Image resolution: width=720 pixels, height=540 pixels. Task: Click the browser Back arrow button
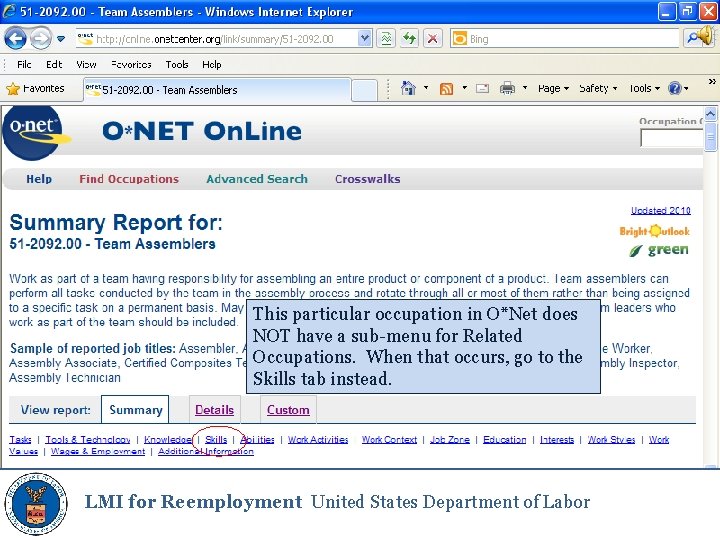pyautogui.click(x=15, y=39)
